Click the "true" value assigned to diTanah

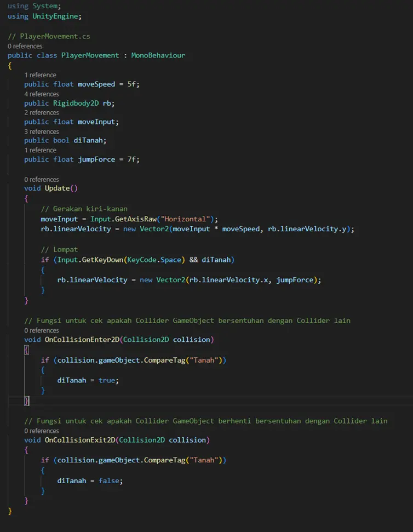(x=107, y=380)
